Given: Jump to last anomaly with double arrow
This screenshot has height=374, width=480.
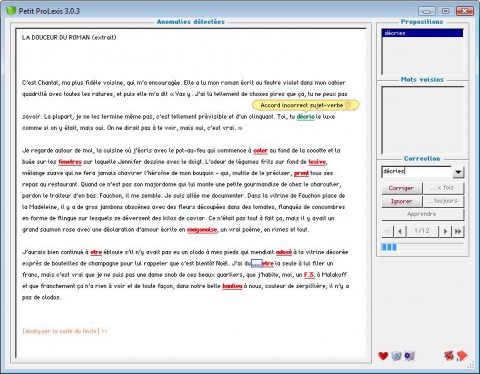Looking at the screenshot, I should pos(458,231).
